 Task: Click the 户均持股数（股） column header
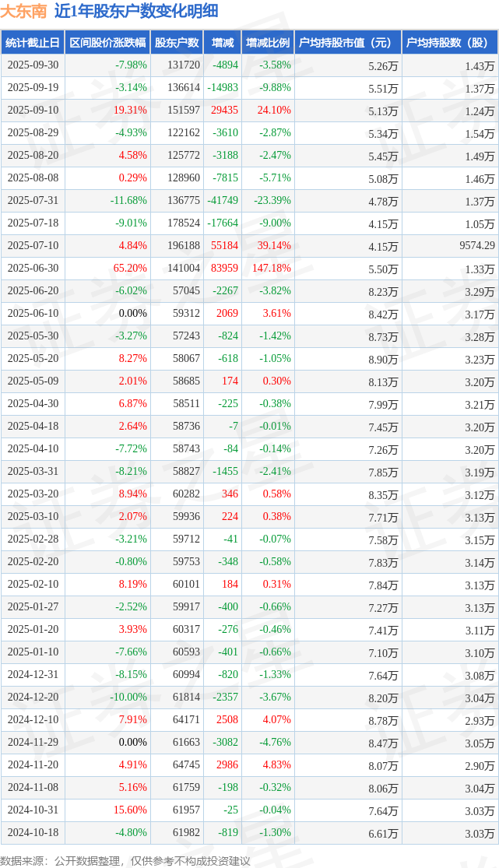click(x=451, y=43)
